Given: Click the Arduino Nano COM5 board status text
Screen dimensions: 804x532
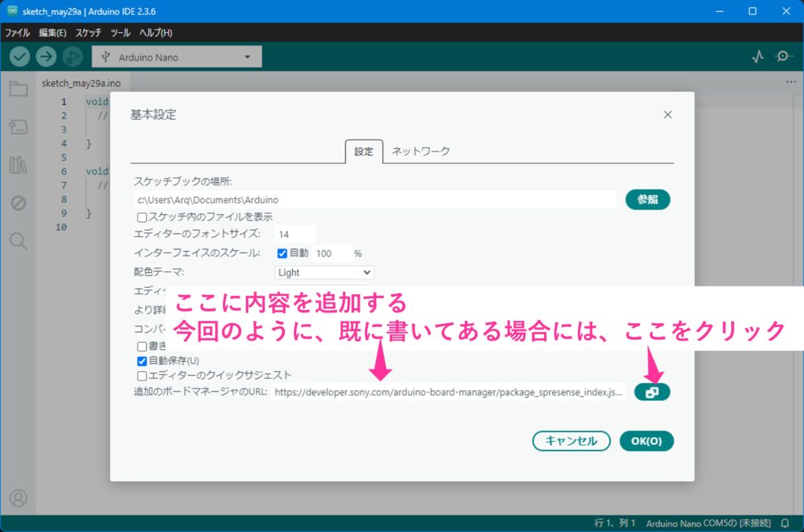Looking at the screenshot, I should pyautogui.click(x=708, y=523).
